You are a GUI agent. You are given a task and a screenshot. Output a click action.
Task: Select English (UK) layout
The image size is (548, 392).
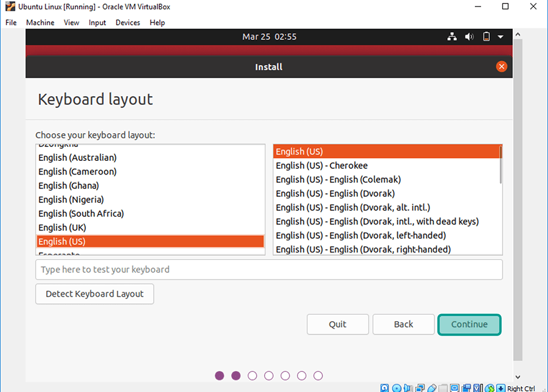[x=151, y=228]
